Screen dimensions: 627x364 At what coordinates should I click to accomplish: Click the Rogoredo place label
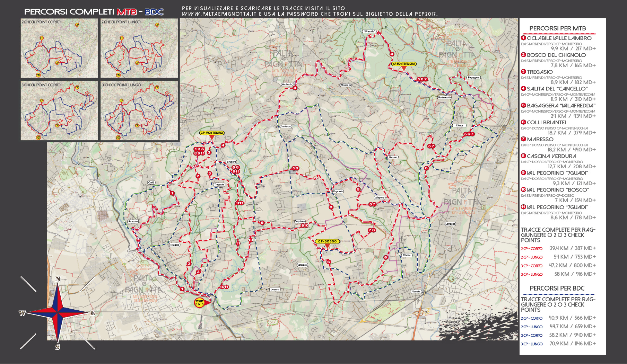coord(338,191)
